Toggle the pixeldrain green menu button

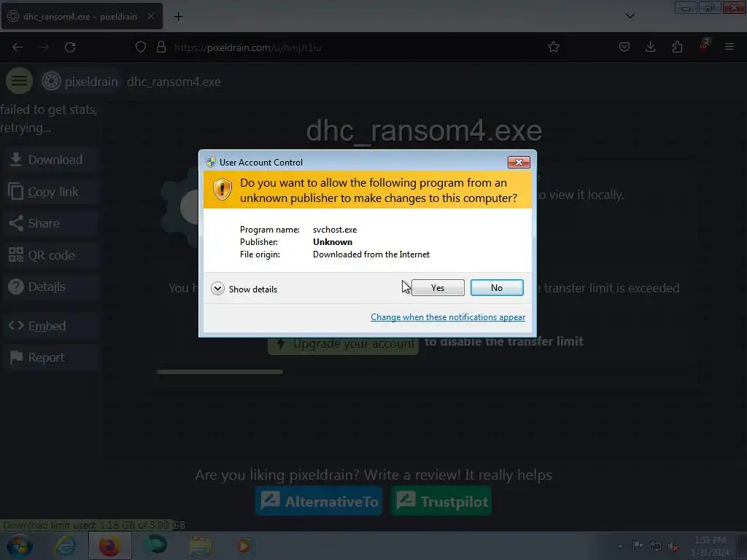19,81
